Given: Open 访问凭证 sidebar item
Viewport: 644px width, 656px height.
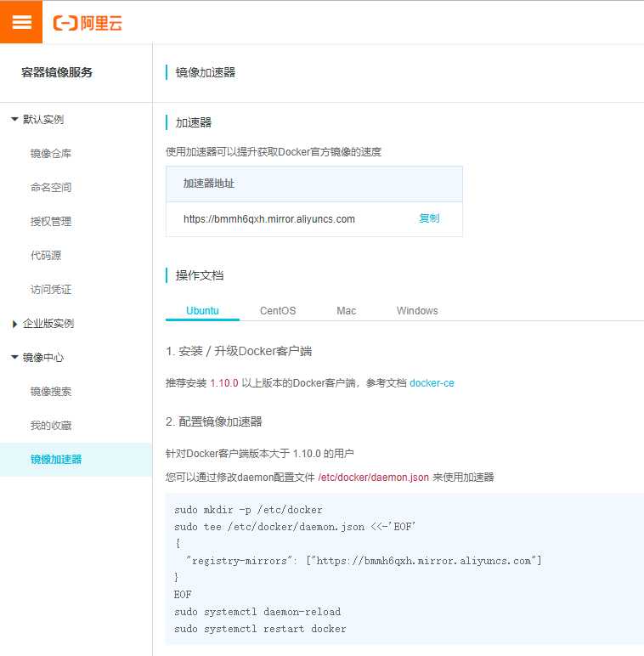Looking at the screenshot, I should (51, 290).
